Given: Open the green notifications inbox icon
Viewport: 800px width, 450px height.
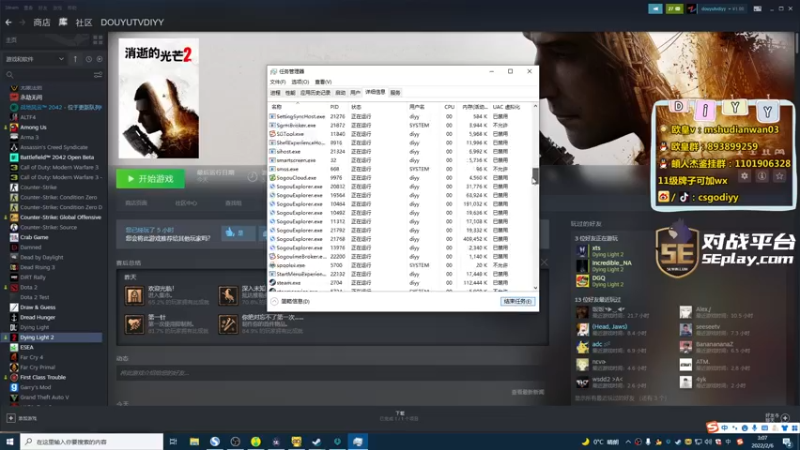Looking at the screenshot, I should [x=674, y=9].
